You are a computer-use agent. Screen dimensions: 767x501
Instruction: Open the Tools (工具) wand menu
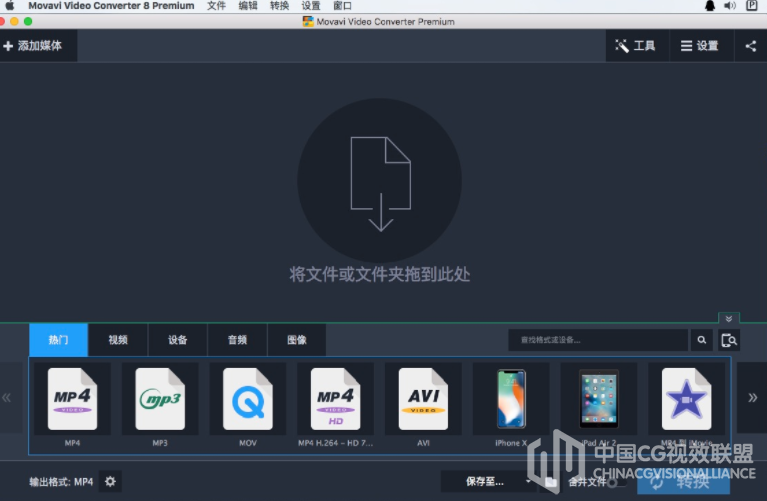[x=636, y=46]
